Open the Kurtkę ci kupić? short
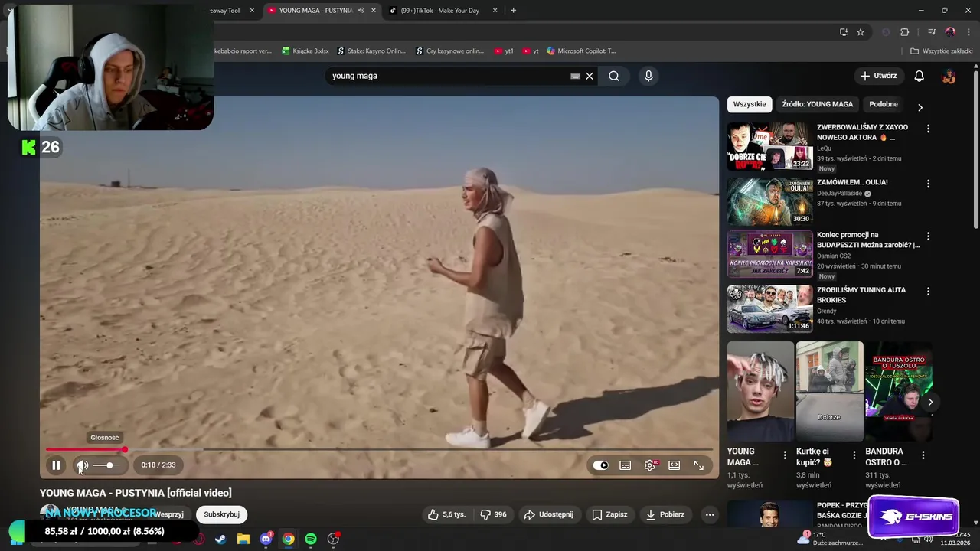Image resolution: width=980 pixels, height=551 pixels. click(829, 391)
